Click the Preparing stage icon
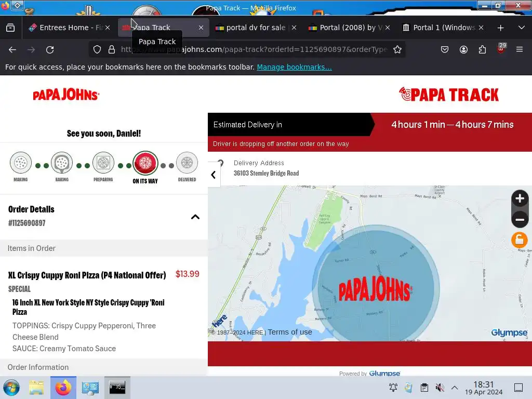Viewport: 532px width, 399px height. 103,163
